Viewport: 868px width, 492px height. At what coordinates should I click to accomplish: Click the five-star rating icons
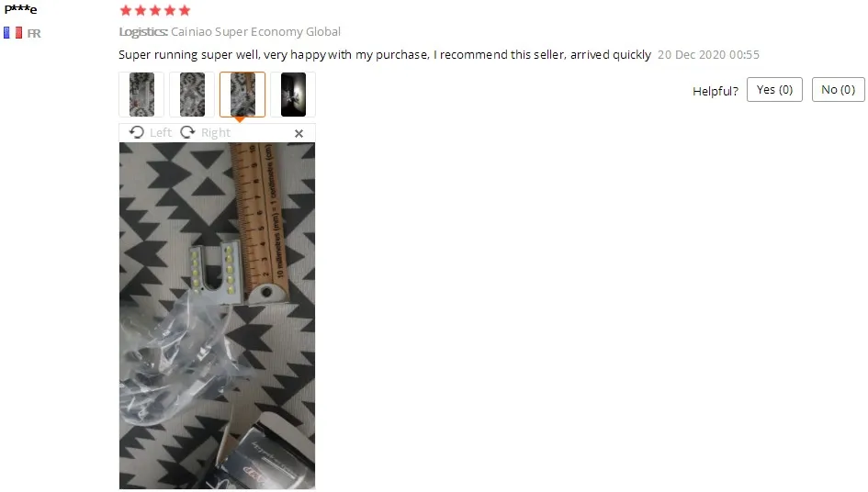(155, 10)
